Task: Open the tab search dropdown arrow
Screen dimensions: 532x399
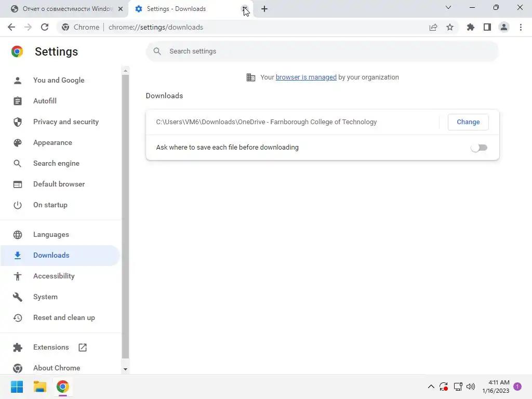Action: coord(448,7)
